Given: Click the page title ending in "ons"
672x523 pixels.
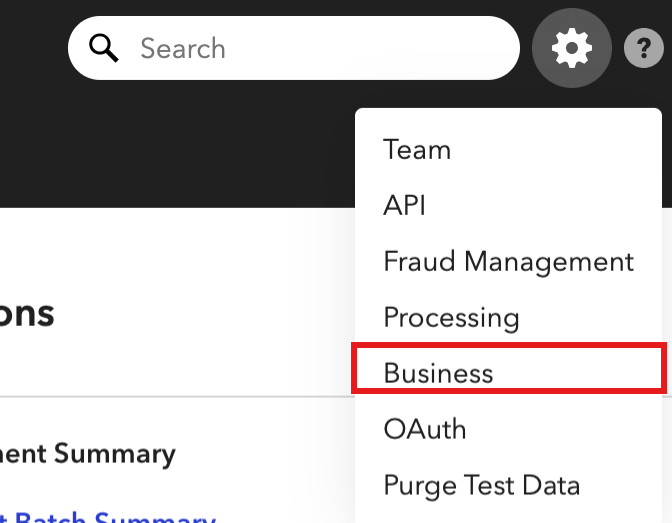Looking at the screenshot, I should coord(27,314).
